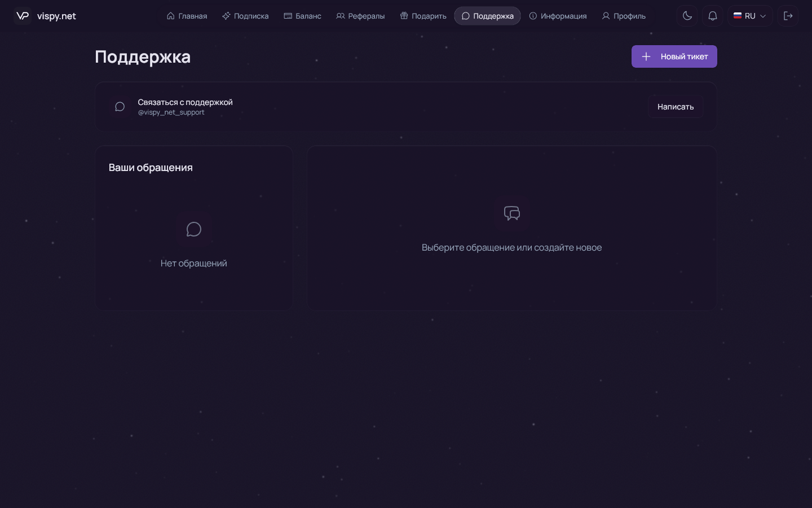Expand the RU language dropdown
The image size is (812, 508).
(749, 16)
